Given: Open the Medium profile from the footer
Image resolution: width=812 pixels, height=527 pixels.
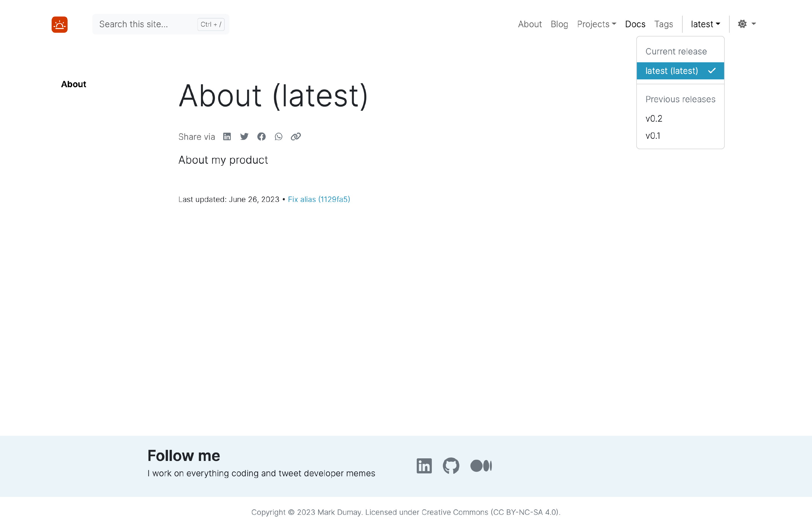Looking at the screenshot, I should 481,466.
